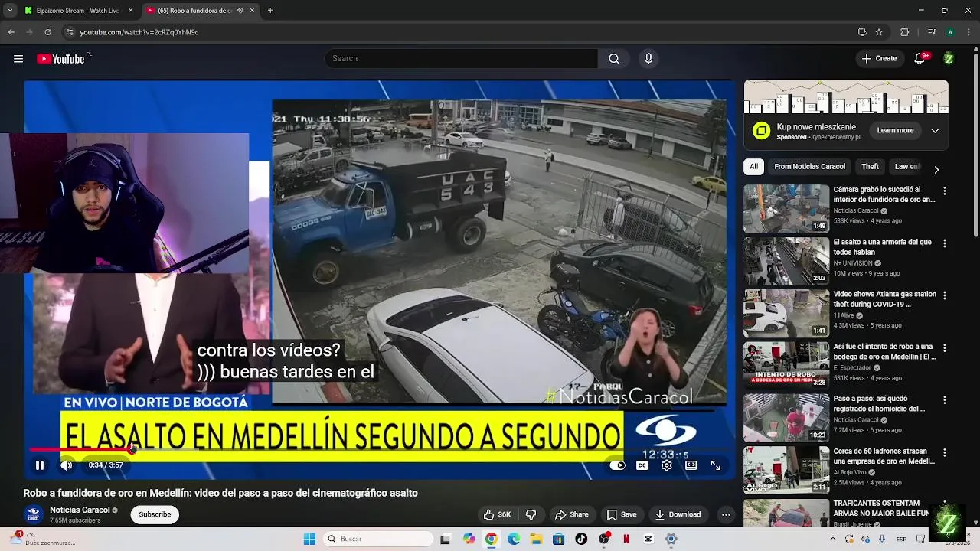980x551 pixels.
Task: Click Learn more on sponsored ad
Action: click(x=895, y=131)
